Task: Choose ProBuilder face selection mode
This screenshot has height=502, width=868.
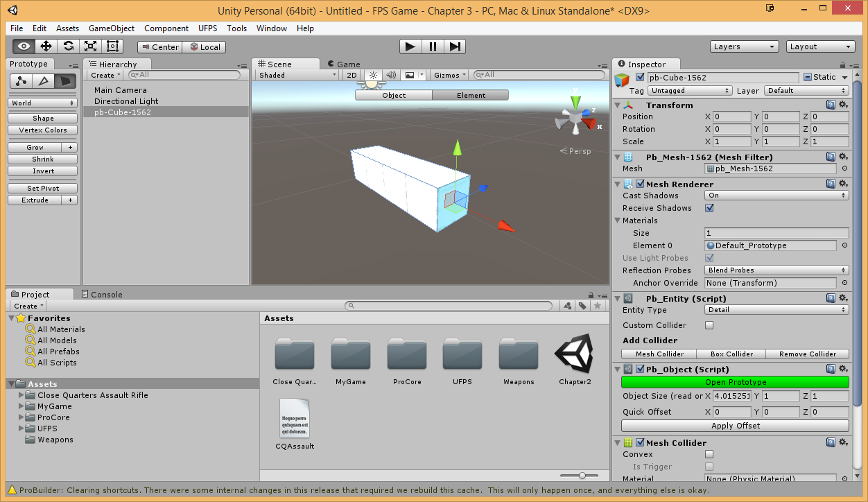Action: (x=65, y=81)
